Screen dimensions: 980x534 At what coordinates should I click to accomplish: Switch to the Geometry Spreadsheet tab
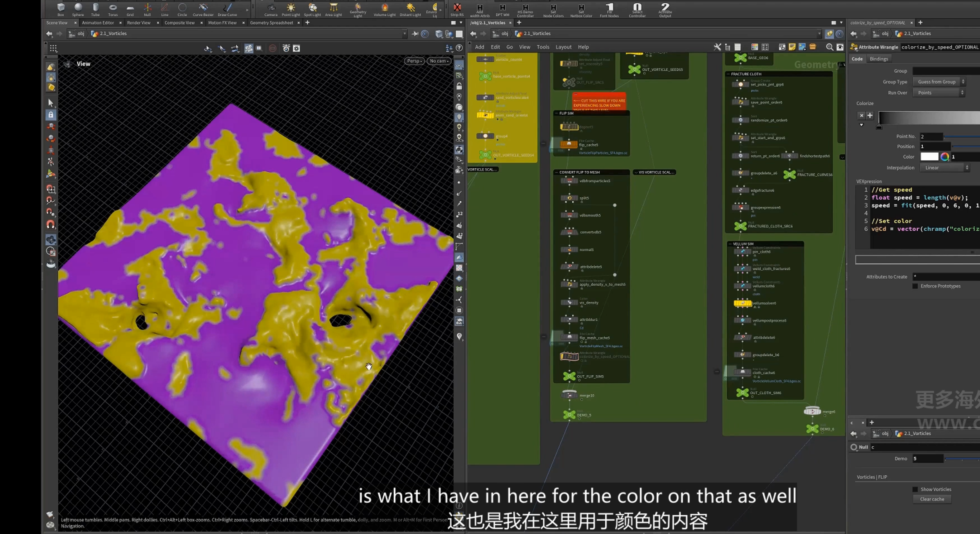(x=271, y=23)
